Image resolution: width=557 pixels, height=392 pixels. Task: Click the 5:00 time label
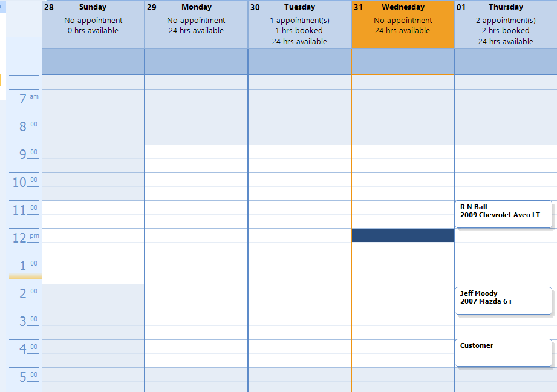tap(25, 377)
